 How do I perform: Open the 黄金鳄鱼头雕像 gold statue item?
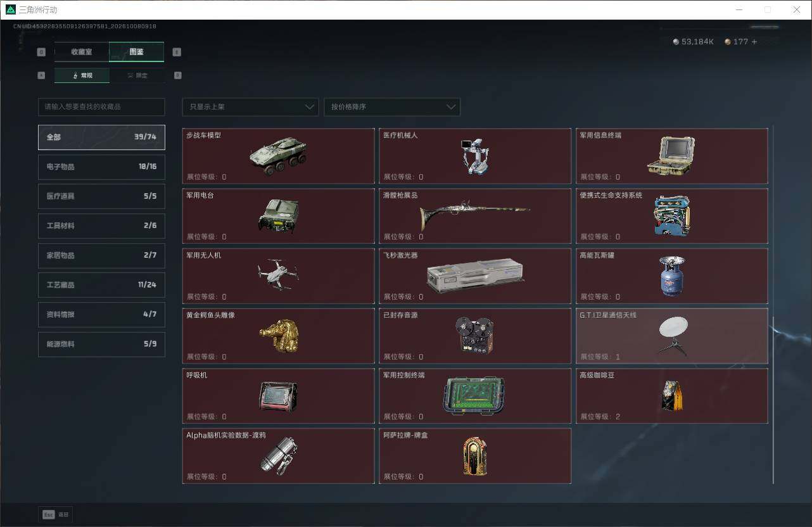(x=278, y=336)
